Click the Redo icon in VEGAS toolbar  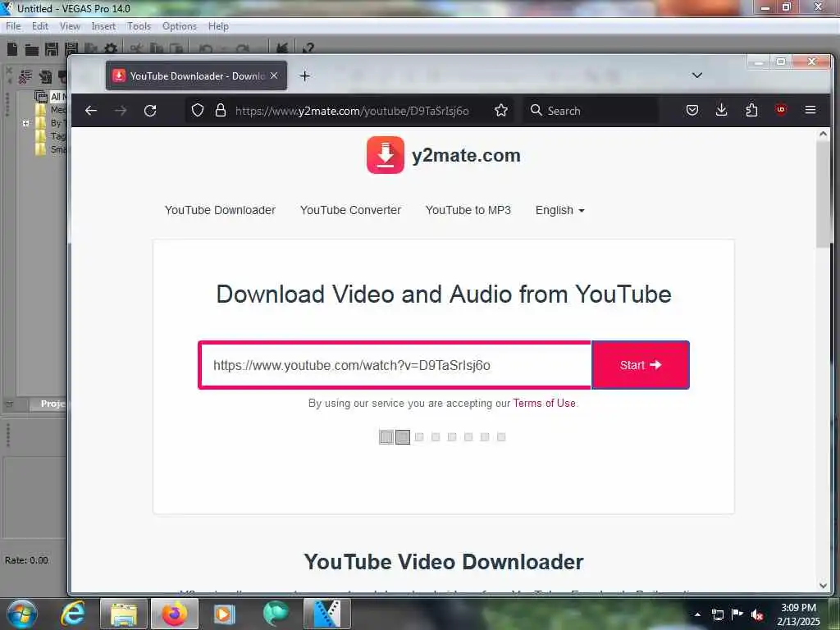coord(242,48)
